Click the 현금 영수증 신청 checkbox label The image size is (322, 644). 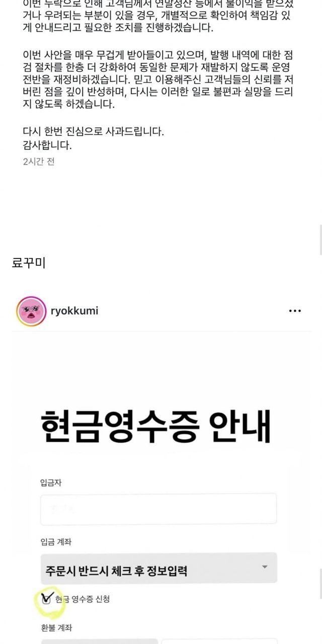[83, 599]
